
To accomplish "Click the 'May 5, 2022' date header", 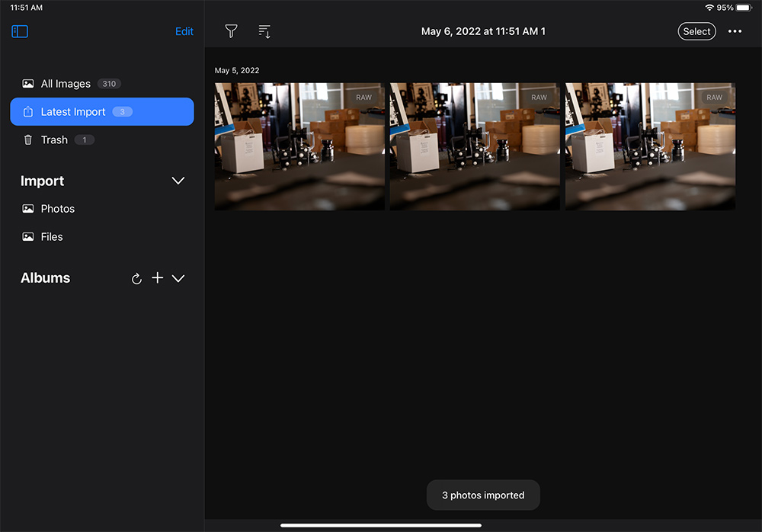I will 237,71.
